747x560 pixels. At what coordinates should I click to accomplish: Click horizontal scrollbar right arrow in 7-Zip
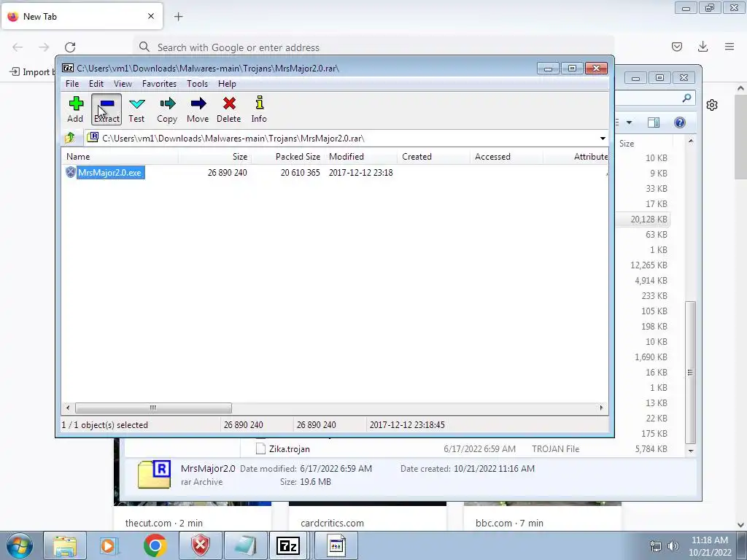coord(601,408)
